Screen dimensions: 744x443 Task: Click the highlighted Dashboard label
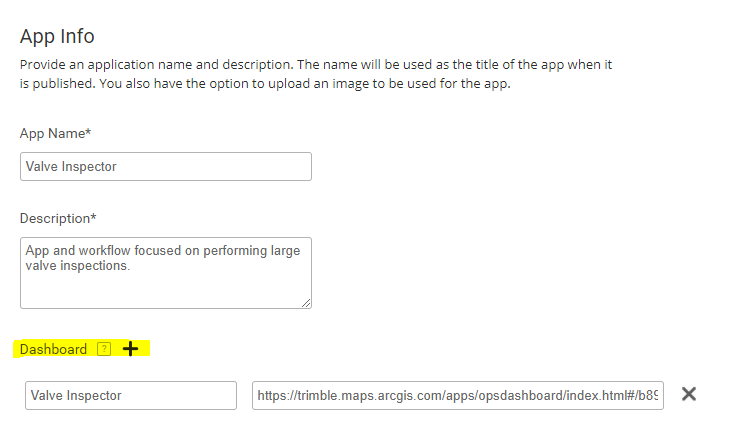(53, 349)
